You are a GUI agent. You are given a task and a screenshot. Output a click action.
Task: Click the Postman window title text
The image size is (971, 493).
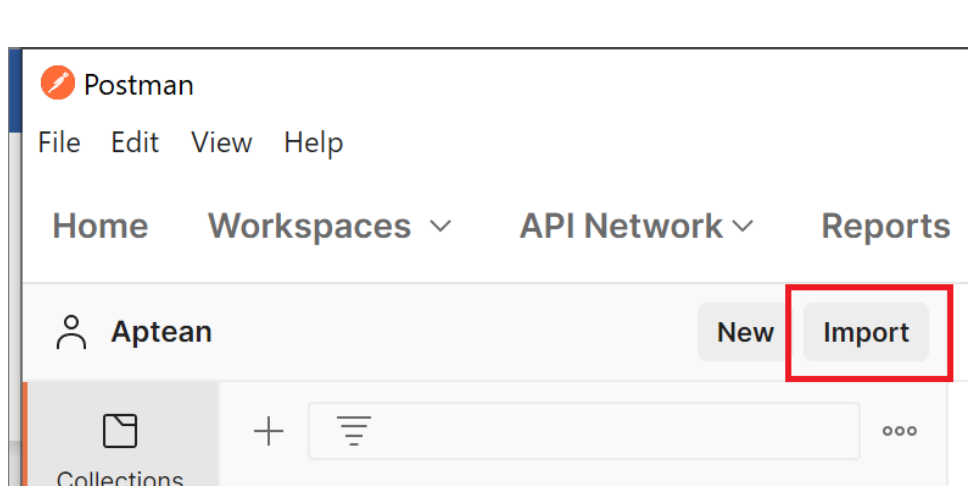(x=139, y=85)
